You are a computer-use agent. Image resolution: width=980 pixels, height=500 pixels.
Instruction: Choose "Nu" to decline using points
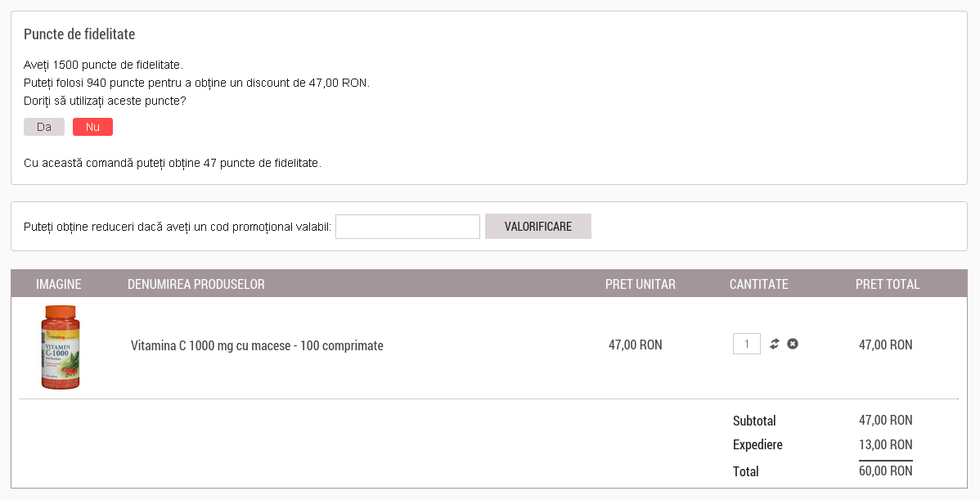[x=92, y=127]
